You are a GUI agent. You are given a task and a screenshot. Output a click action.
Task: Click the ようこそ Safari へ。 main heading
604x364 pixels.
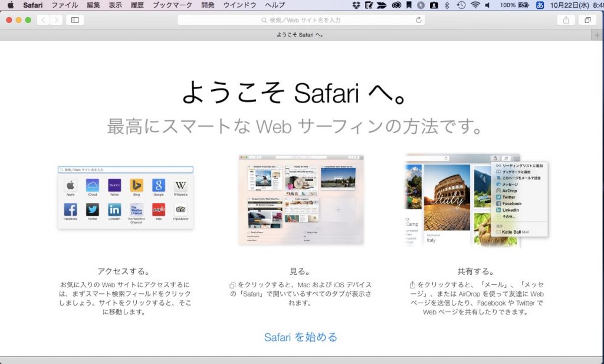pos(295,93)
